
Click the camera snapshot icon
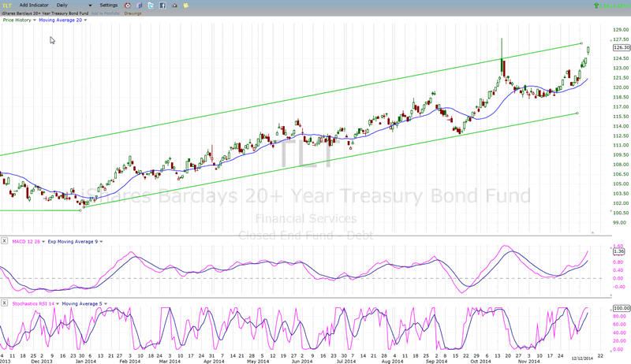point(174,6)
